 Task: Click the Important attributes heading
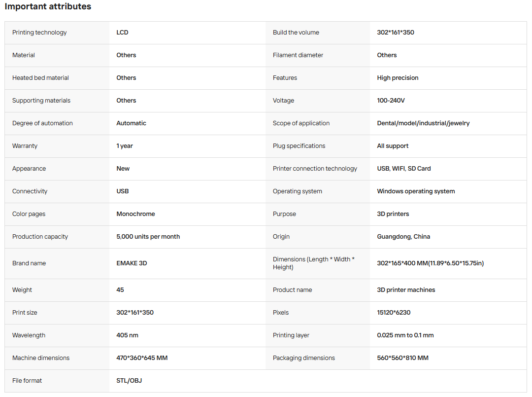click(x=48, y=6)
